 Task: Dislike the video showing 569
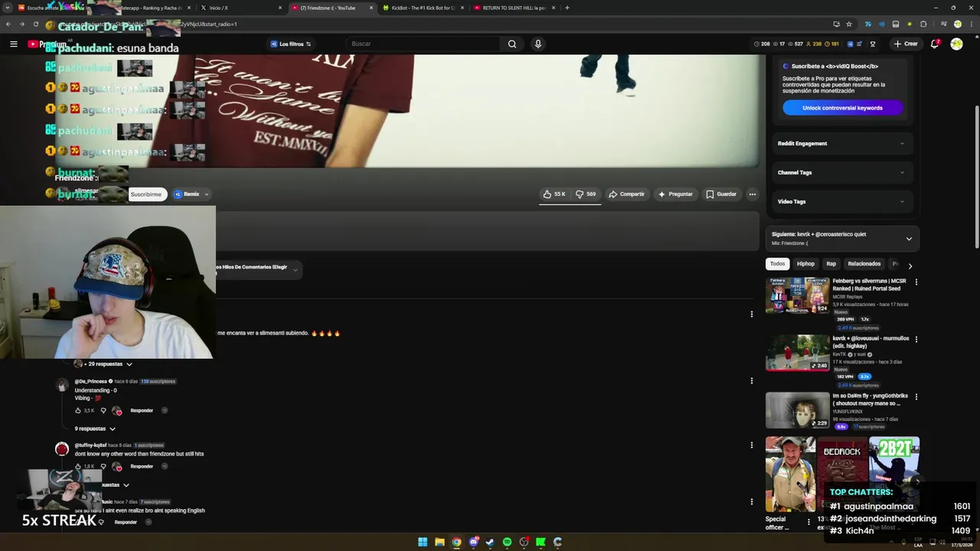point(586,194)
